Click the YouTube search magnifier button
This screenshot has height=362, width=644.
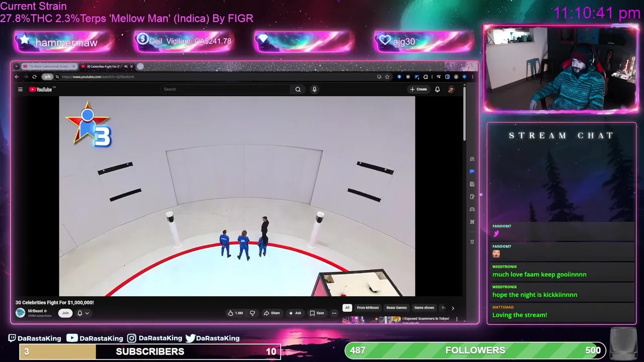click(x=298, y=89)
